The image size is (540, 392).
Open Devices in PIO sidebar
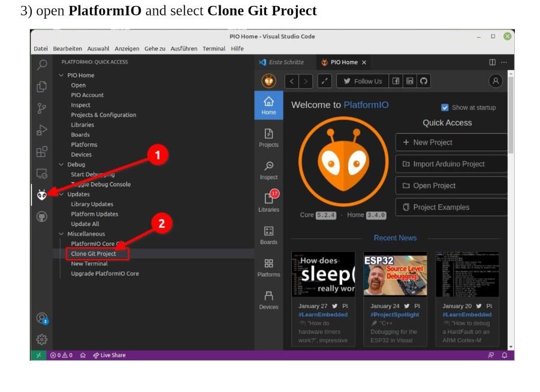[269, 300]
